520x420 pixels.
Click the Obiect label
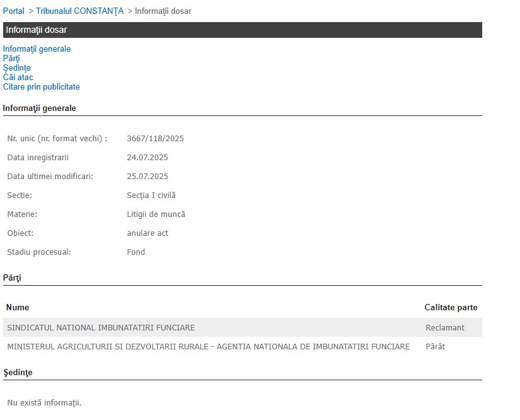[x=20, y=233]
